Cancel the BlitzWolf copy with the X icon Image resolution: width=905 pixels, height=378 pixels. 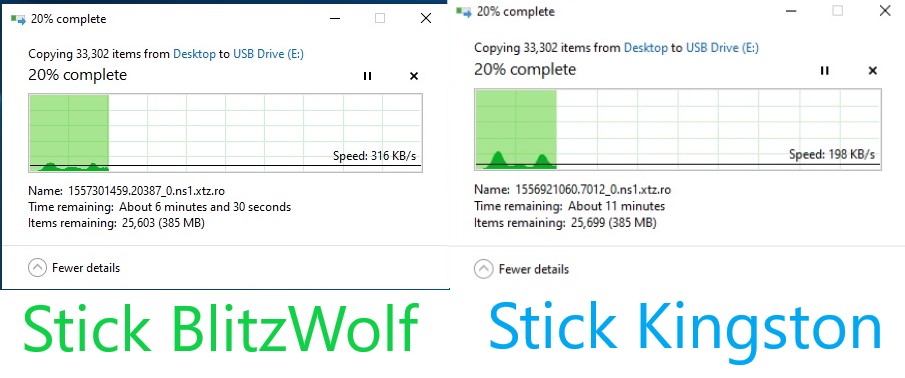[x=414, y=76]
